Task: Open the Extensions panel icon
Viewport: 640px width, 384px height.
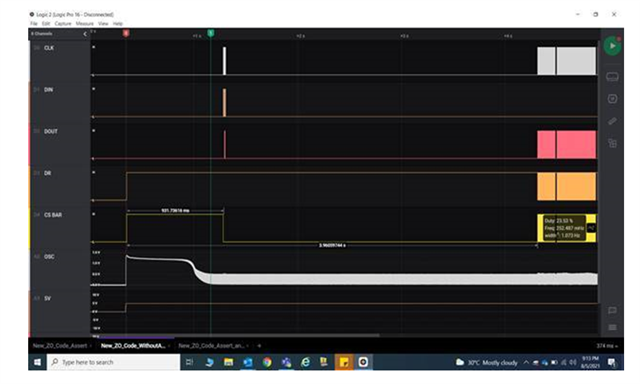Action: 612,143
